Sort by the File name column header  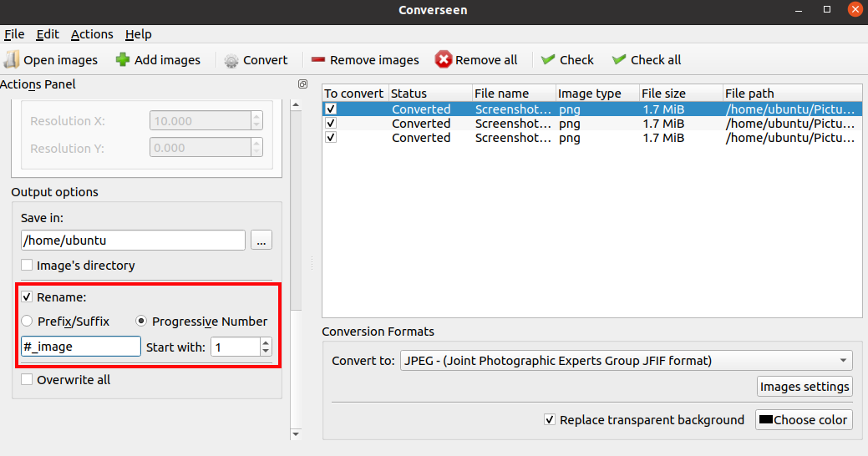tap(514, 93)
